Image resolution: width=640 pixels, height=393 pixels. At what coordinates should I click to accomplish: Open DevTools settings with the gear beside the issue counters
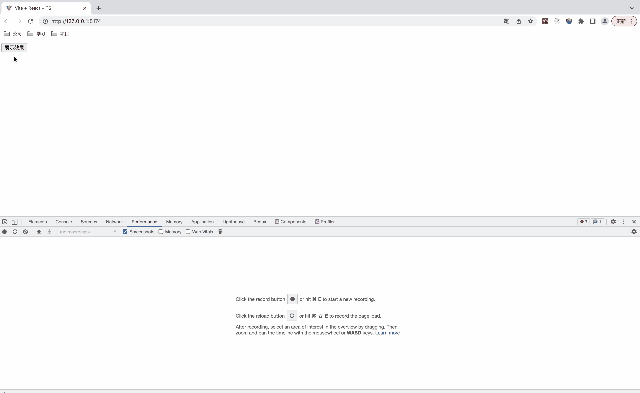coord(613,222)
